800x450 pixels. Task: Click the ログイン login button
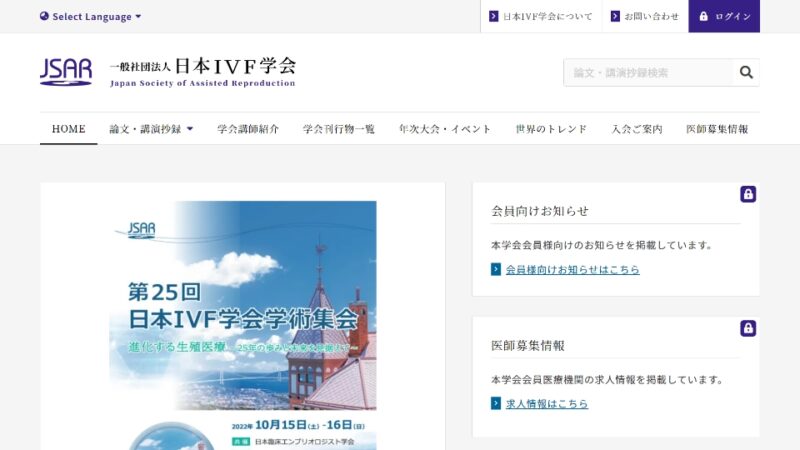tap(724, 16)
